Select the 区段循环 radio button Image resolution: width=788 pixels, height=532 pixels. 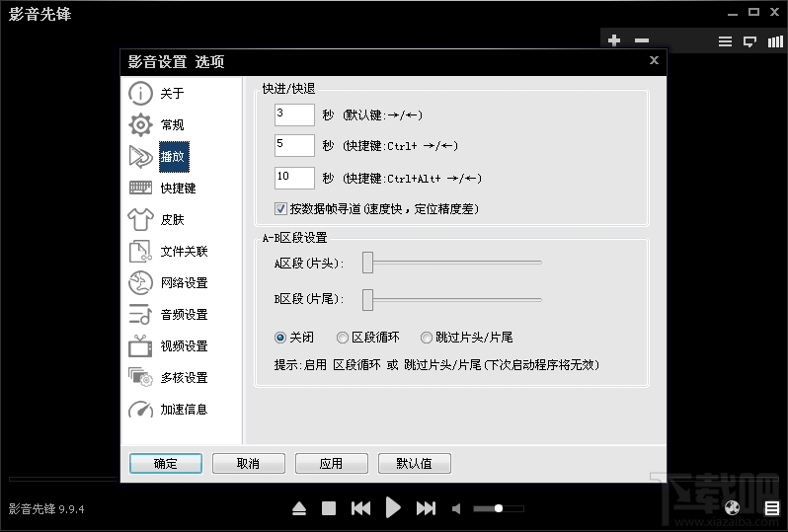click(x=343, y=338)
